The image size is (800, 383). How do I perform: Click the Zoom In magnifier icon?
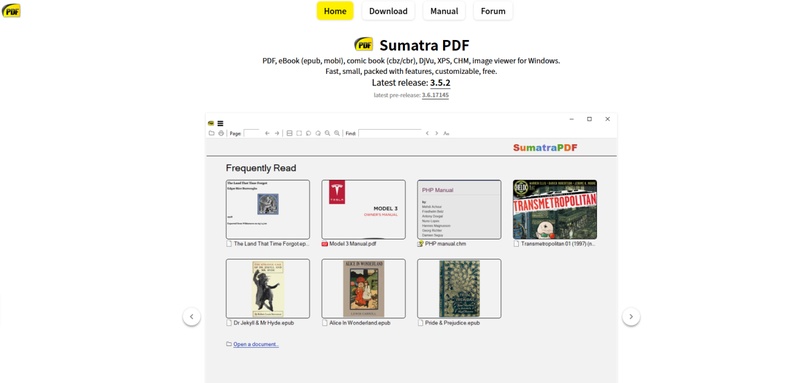pyautogui.click(x=337, y=133)
